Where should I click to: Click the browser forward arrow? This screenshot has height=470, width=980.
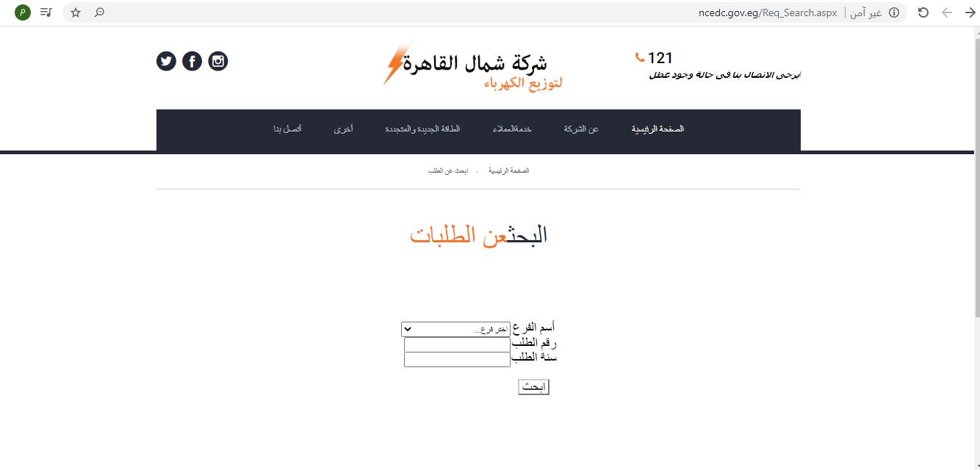(946, 12)
